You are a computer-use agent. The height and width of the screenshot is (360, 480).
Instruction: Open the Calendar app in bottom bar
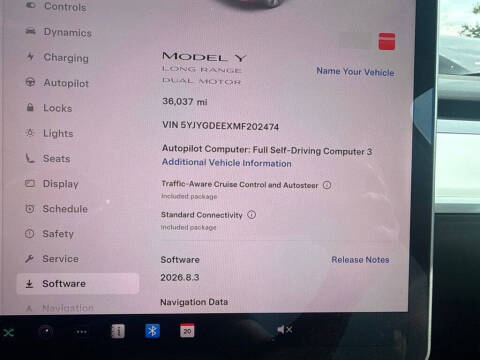coord(187,331)
